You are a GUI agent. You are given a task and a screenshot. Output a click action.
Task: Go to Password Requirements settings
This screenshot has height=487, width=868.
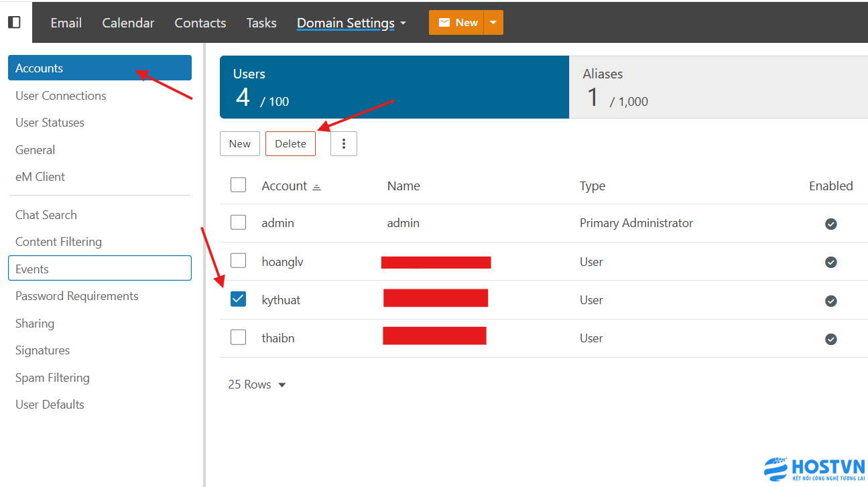[76, 296]
